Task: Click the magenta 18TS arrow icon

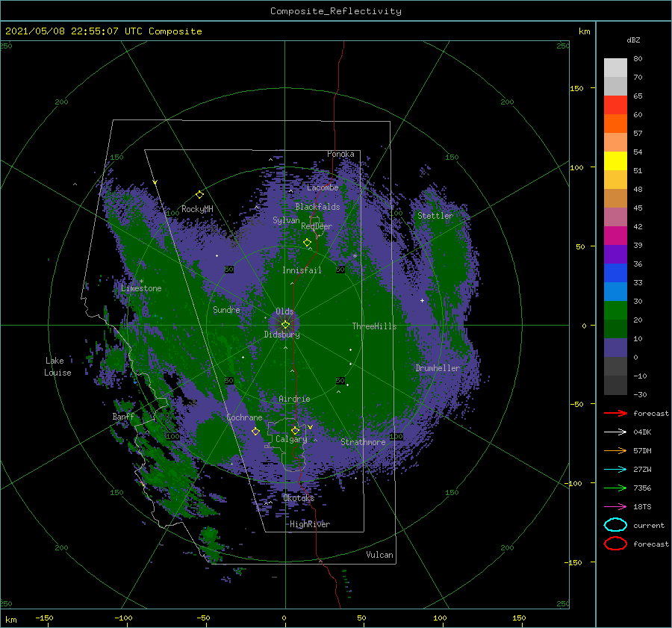Action: coord(615,507)
